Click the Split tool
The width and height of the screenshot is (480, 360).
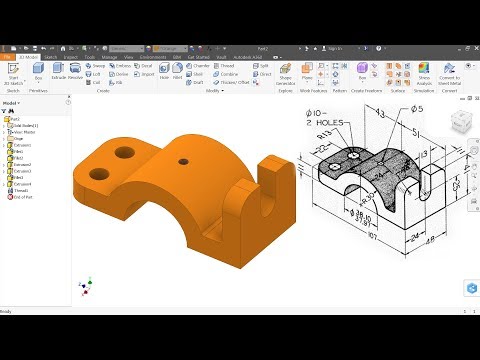[261, 66]
